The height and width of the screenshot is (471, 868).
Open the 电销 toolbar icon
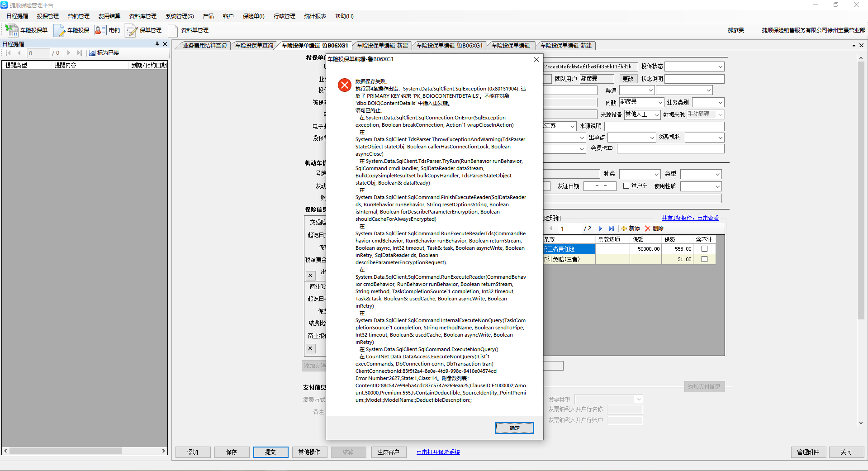pos(100,30)
